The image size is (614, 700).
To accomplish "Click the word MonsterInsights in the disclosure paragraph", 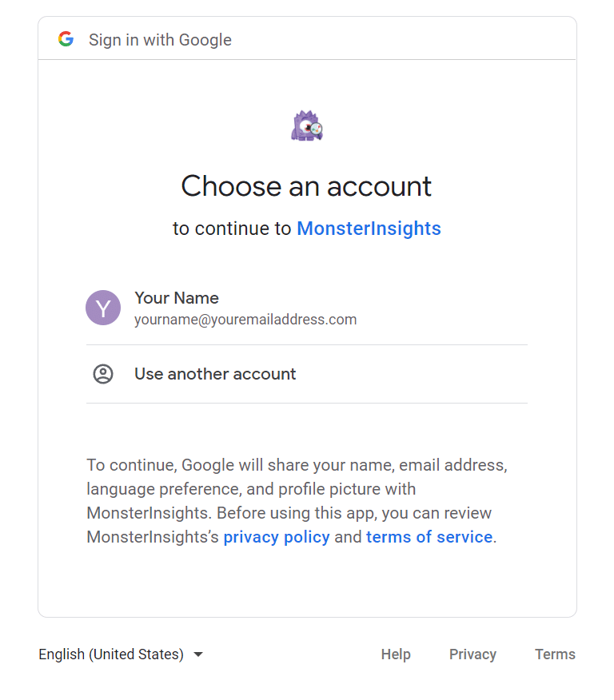I will coord(149,513).
